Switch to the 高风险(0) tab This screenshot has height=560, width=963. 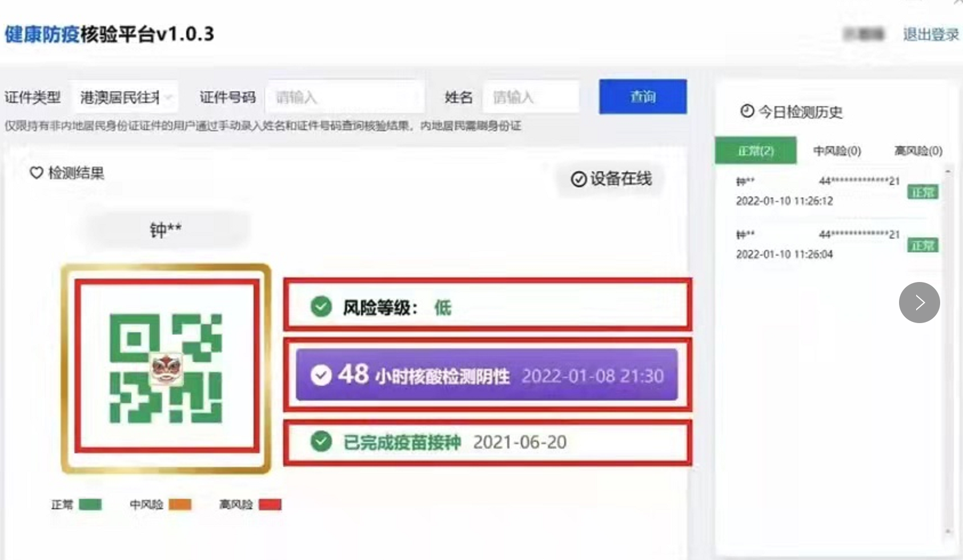[x=918, y=151]
